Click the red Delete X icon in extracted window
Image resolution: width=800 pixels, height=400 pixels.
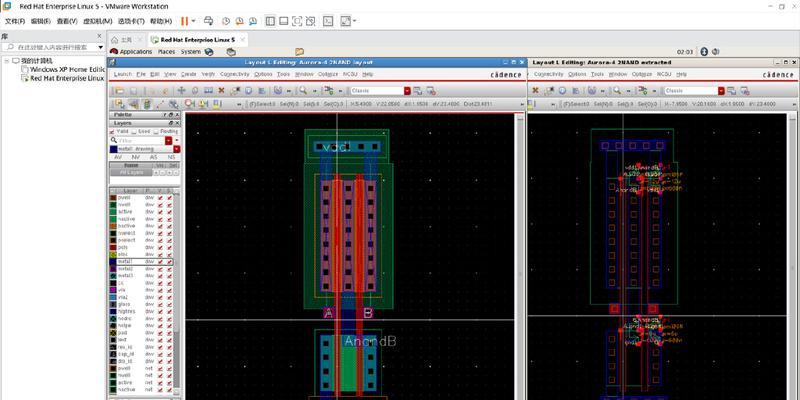(x=535, y=91)
